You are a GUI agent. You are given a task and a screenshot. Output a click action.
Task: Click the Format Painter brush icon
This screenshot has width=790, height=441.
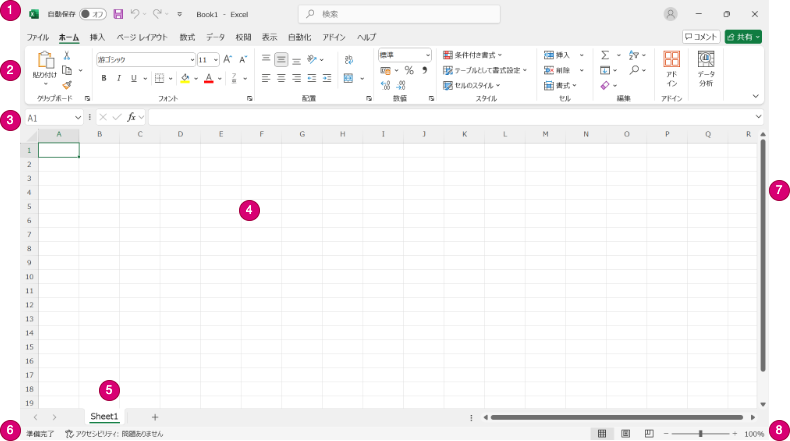point(67,85)
